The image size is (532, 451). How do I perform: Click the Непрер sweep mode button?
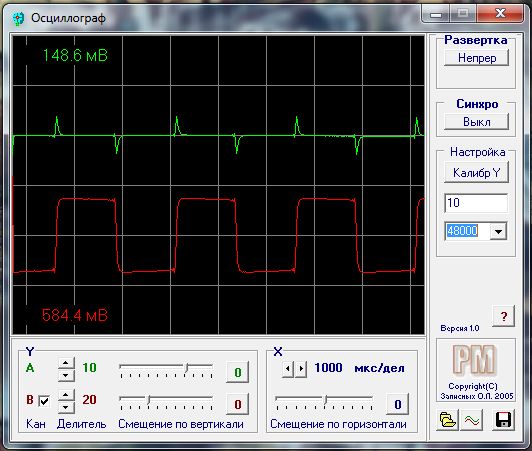[x=476, y=58]
